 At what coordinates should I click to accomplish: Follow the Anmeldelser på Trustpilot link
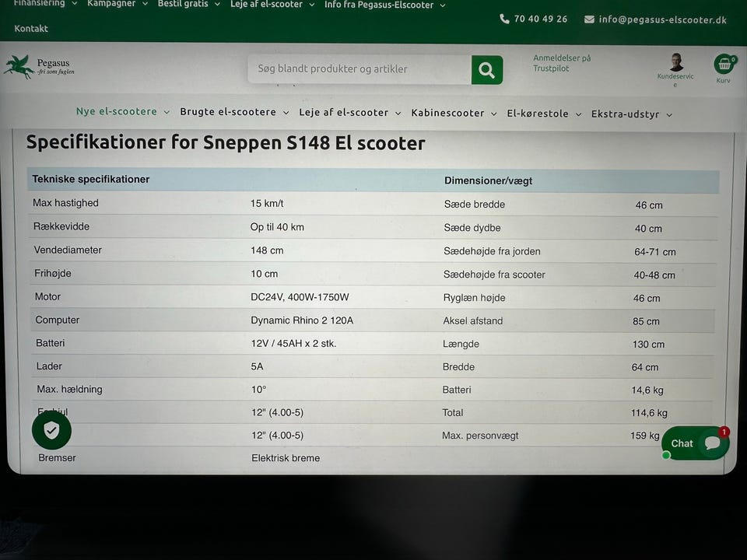(x=562, y=63)
